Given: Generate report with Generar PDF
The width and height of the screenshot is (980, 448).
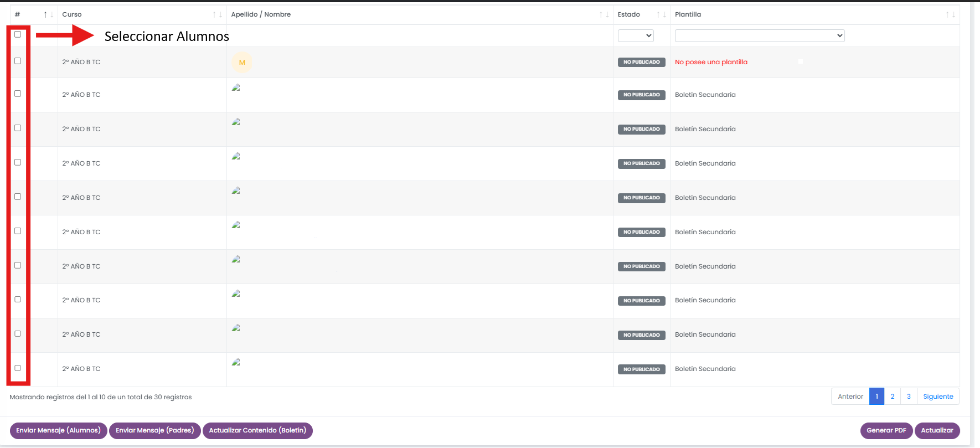Looking at the screenshot, I should tap(886, 430).
